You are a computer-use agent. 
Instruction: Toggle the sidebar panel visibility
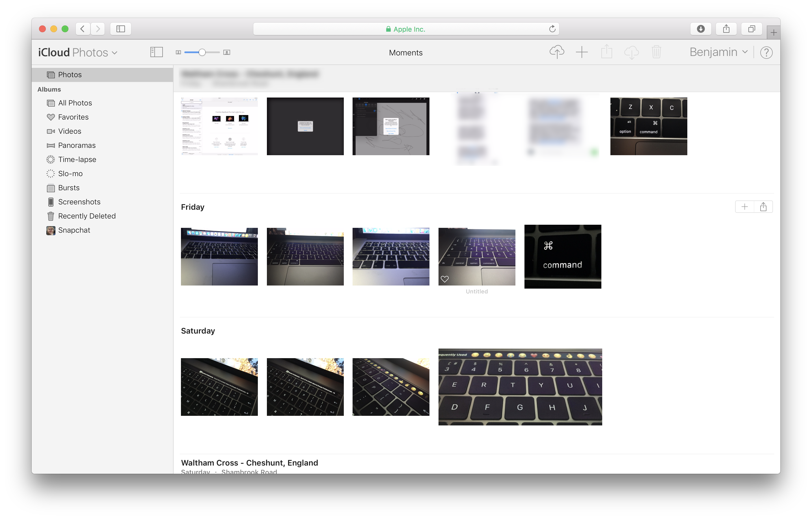coord(156,52)
